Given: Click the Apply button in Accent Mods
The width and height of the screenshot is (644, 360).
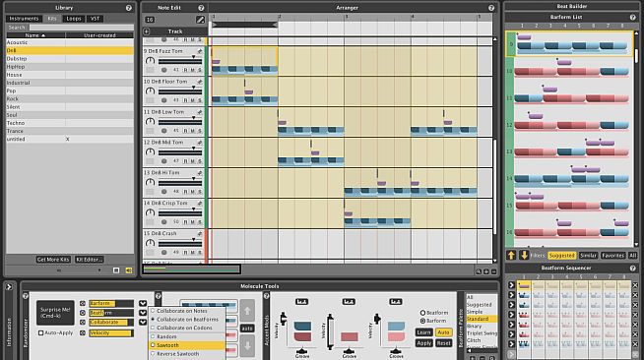Looking at the screenshot, I should click(x=423, y=342).
